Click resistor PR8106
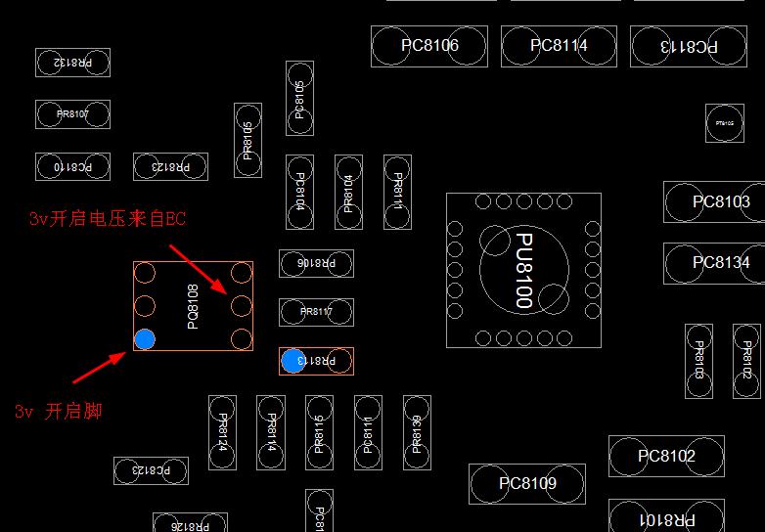This screenshot has height=532, width=765. tap(316, 263)
